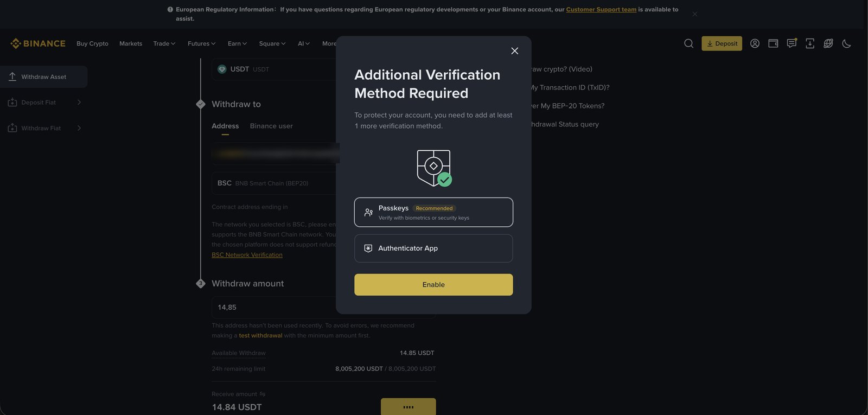
Task: Click the Enable button
Action: tap(433, 285)
